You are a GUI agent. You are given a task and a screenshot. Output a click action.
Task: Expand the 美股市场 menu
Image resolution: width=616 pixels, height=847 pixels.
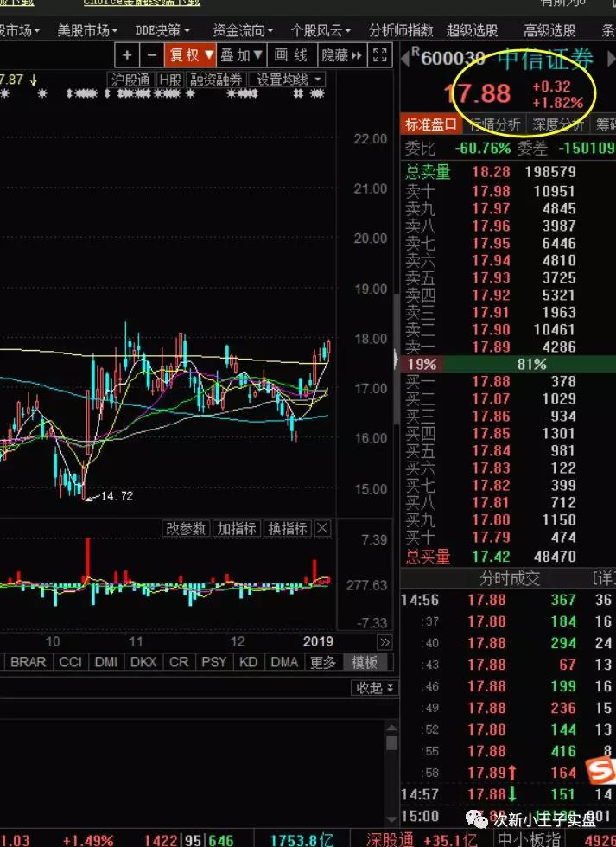tap(87, 30)
